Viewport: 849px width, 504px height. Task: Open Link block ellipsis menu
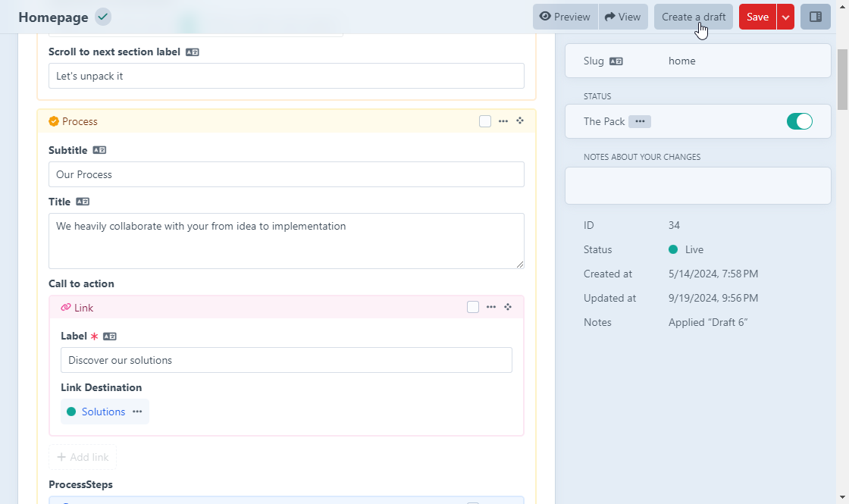coord(491,307)
